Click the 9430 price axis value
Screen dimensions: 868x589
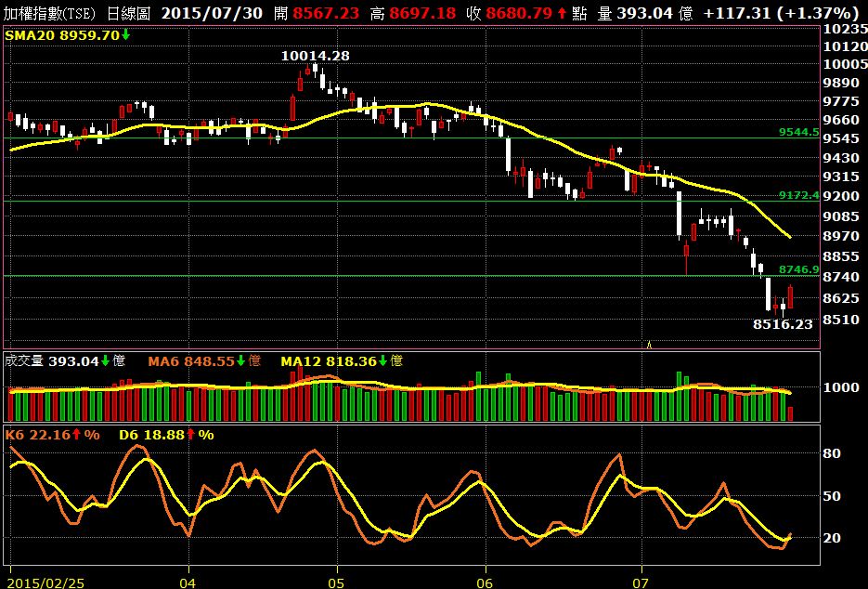point(841,159)
